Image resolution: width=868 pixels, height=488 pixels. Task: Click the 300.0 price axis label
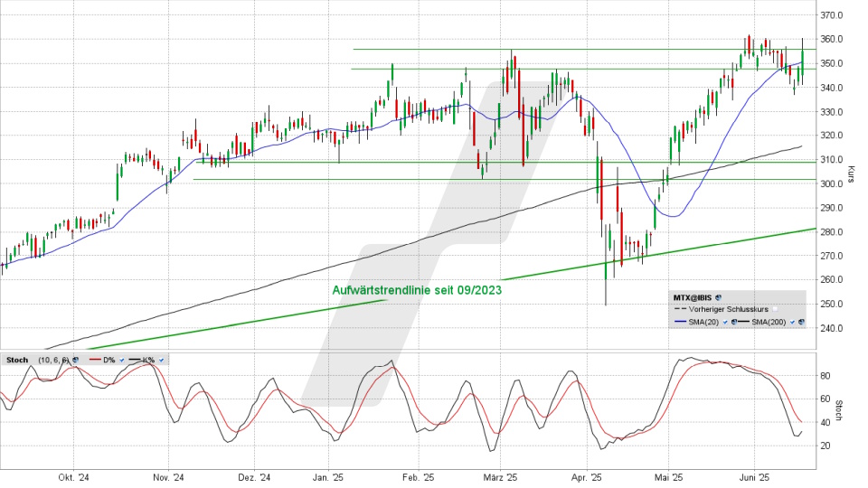831,183
